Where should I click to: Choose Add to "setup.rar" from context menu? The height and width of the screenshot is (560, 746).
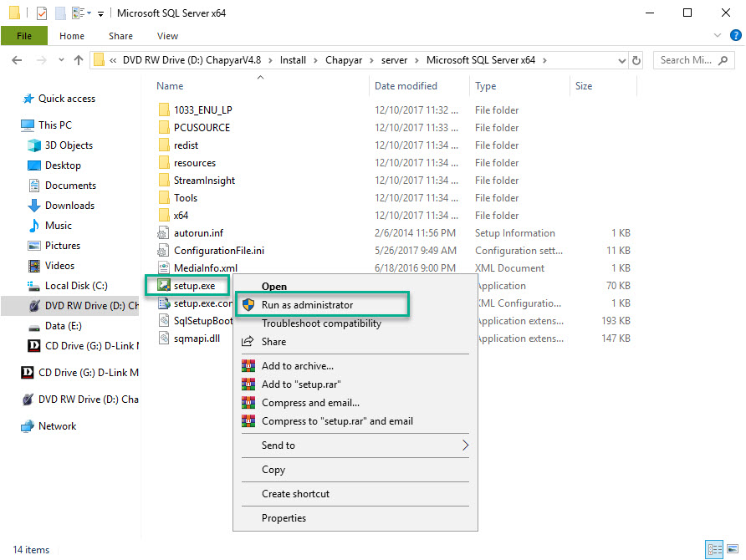tap(355, 384)
